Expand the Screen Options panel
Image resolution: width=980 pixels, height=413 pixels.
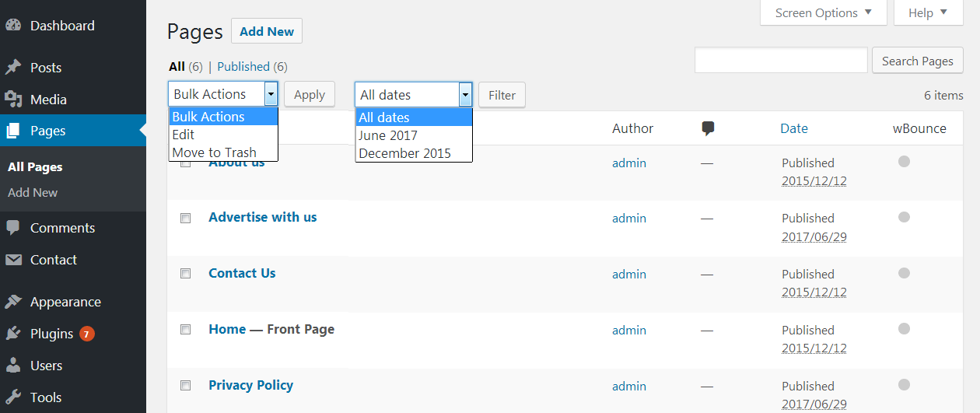(823, 12)
